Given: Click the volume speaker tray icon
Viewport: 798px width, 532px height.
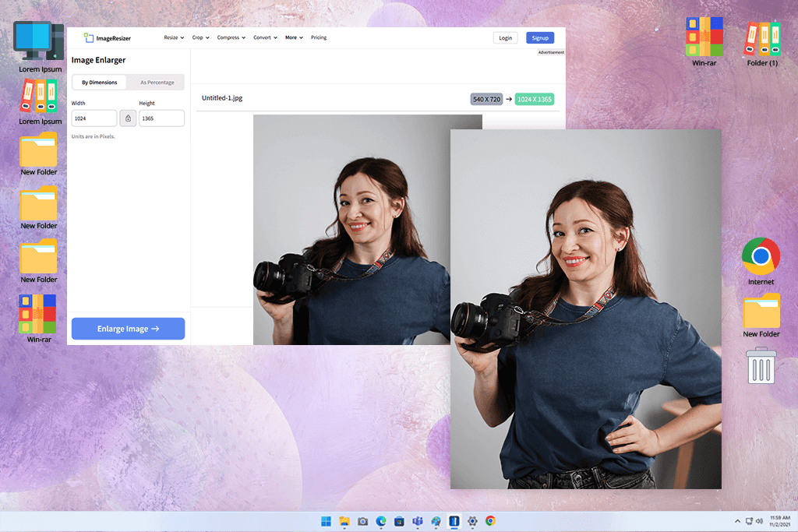Looking at the screenshot, I should pos(759,521).
